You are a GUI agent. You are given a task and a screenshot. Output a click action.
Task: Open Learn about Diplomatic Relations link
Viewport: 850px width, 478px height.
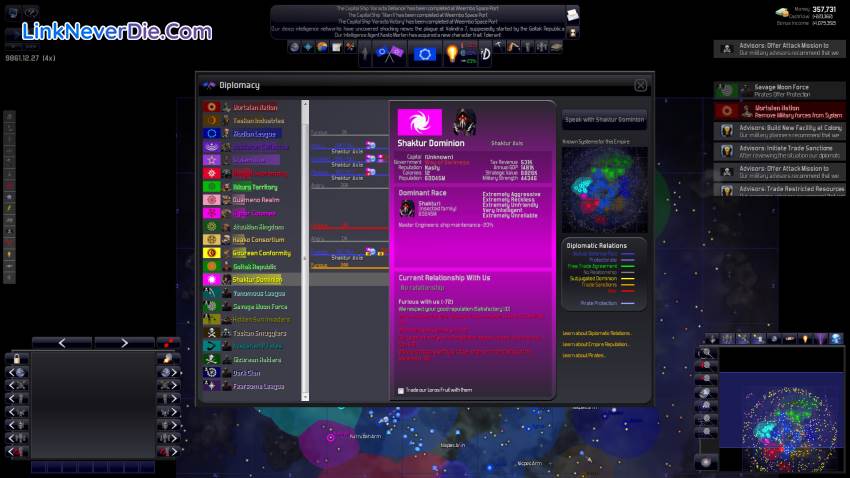click(596, 333)
